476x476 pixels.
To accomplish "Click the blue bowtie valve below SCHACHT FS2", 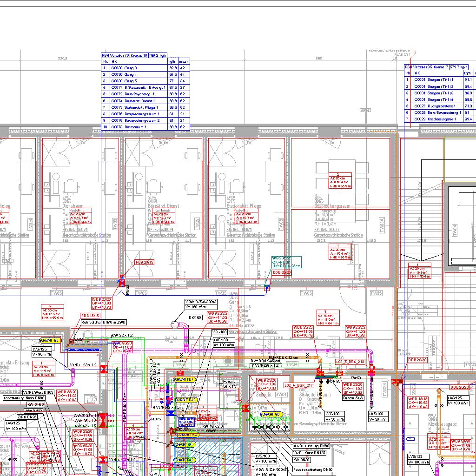I will tap(171, 413).
